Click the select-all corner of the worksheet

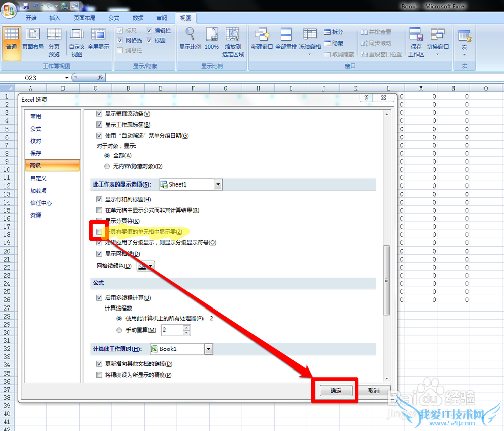(x=7, y=88)
